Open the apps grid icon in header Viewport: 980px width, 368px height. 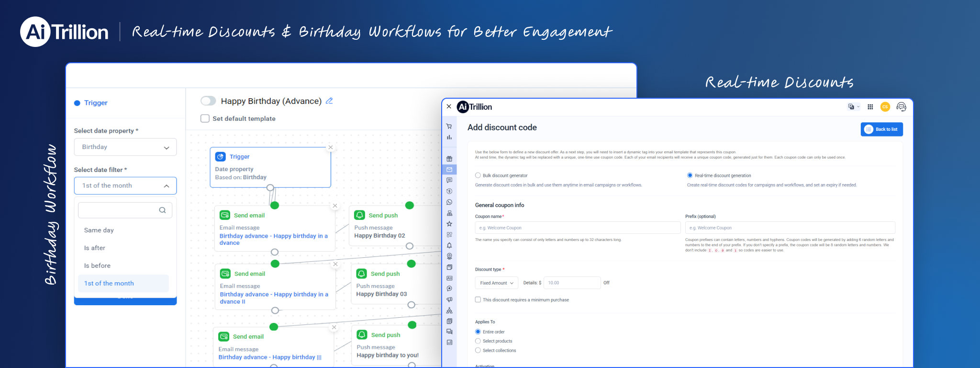[x=870, y=107]
